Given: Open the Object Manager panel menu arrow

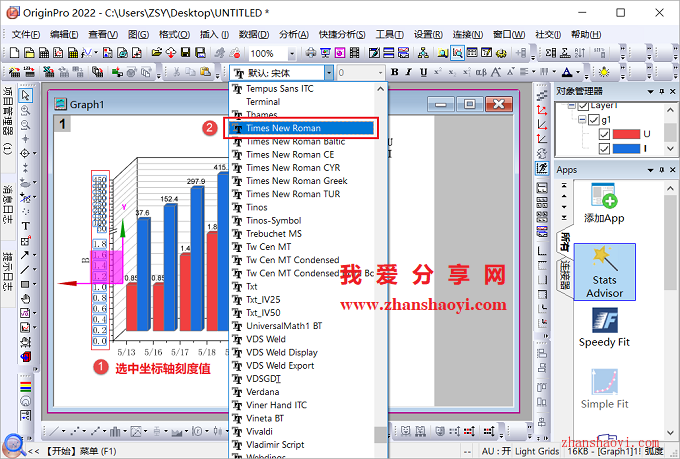Looking at the screenshot, I should coord(651,92).
